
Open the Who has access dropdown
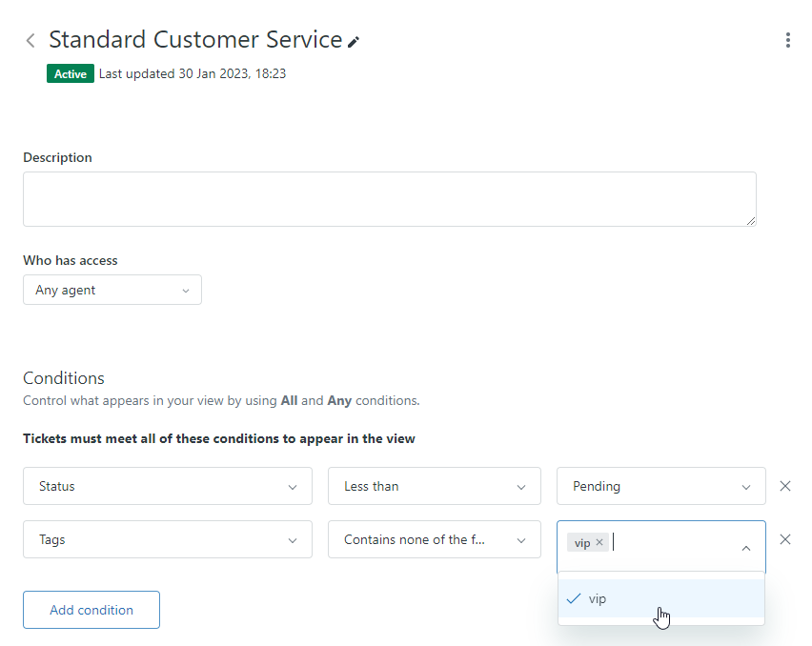point(112,290)
